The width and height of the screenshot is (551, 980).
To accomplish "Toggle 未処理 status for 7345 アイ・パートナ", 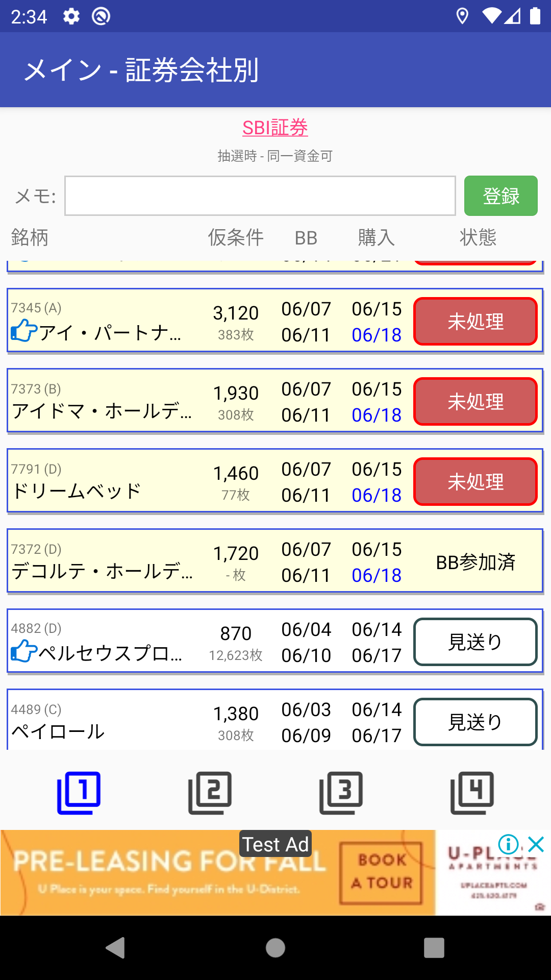I will 475,322.
